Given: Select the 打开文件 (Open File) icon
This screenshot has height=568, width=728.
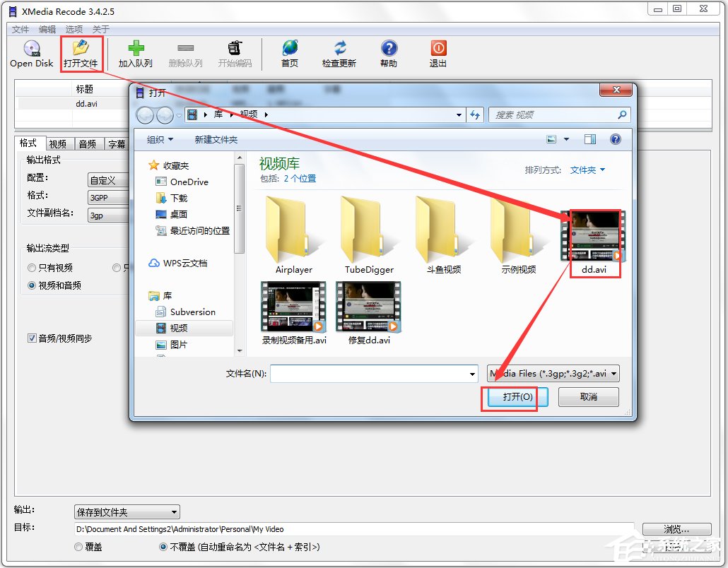Looking at the screenshot, I should coord(81,53).
